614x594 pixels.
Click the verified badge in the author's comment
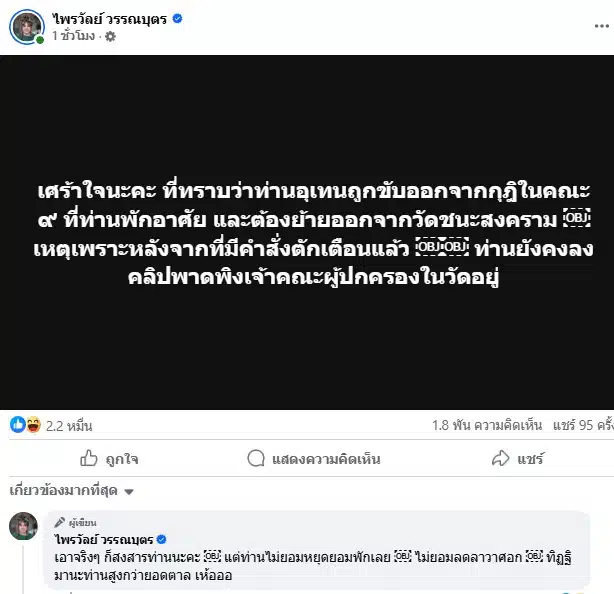coord(161,540)
